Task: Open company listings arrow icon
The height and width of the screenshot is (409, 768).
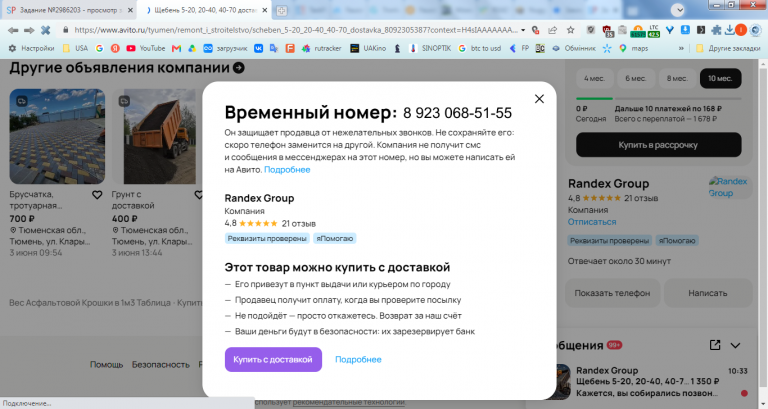Action: (x=239, y=68)
